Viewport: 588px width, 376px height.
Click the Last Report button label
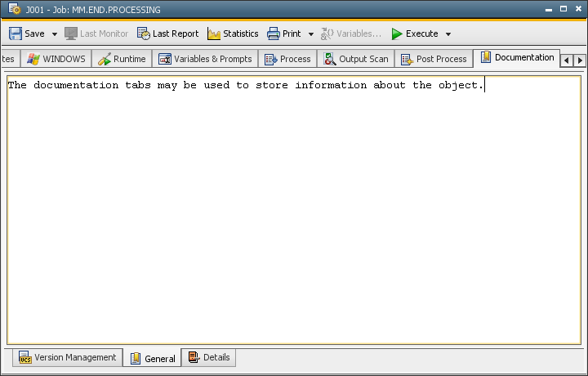[176, 34]
